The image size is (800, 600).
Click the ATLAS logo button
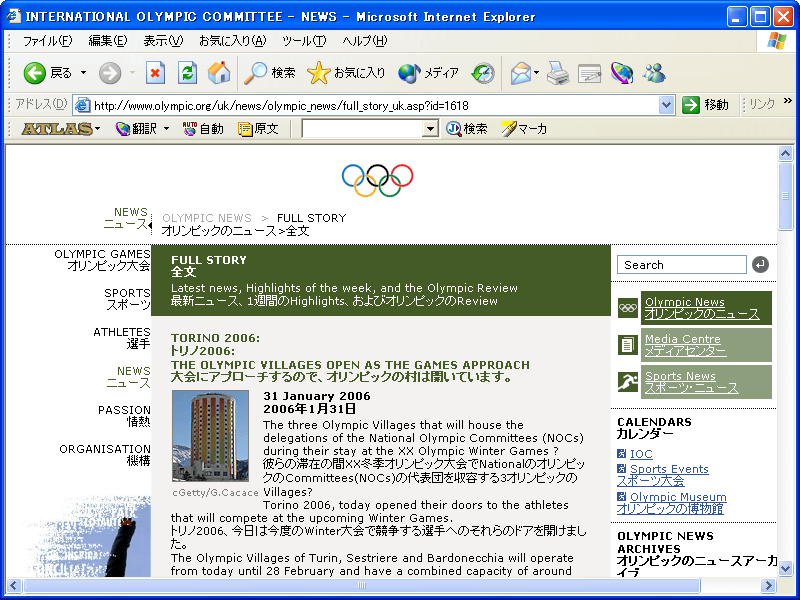[57, 129]
